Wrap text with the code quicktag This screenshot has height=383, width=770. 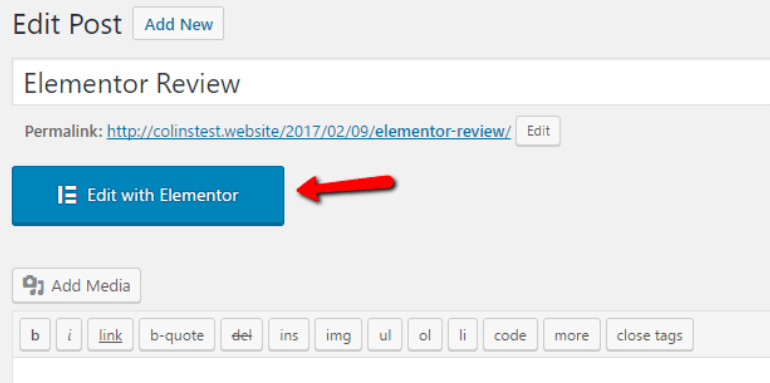click(510, 335)
